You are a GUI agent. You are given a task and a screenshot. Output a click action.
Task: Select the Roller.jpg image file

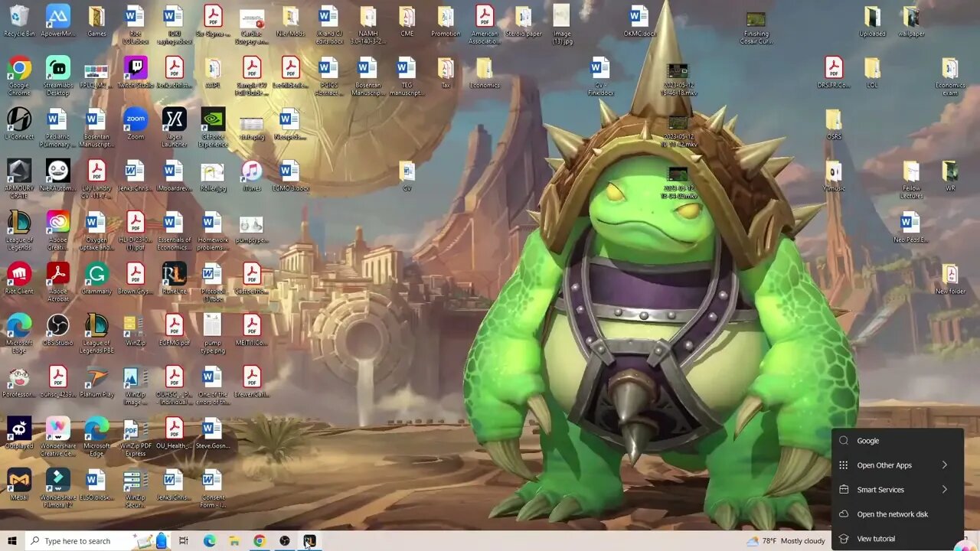213,175
